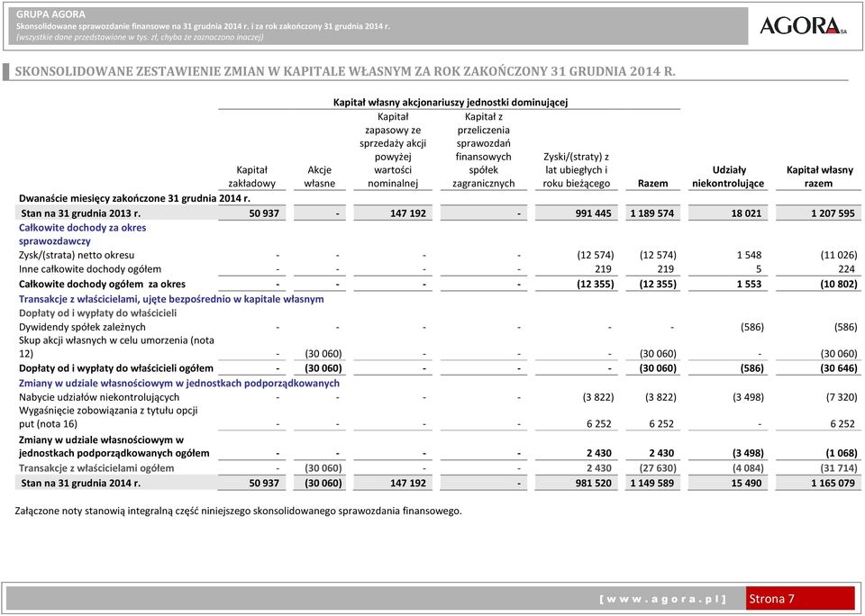Click the value (27 630) in the Razem column
865x616 pixels.
click(658, 468)
